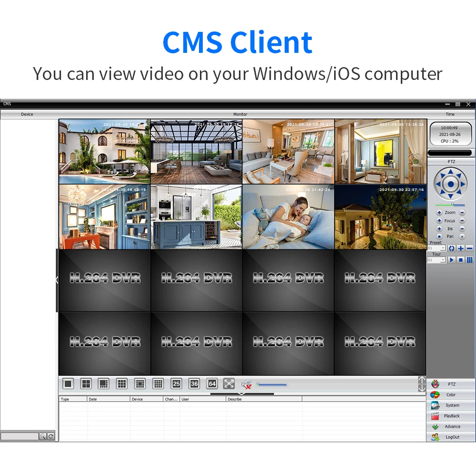Viewport: 476px width, 476px height.
Task: Open the System menu
Action: (x=451, y=405)
